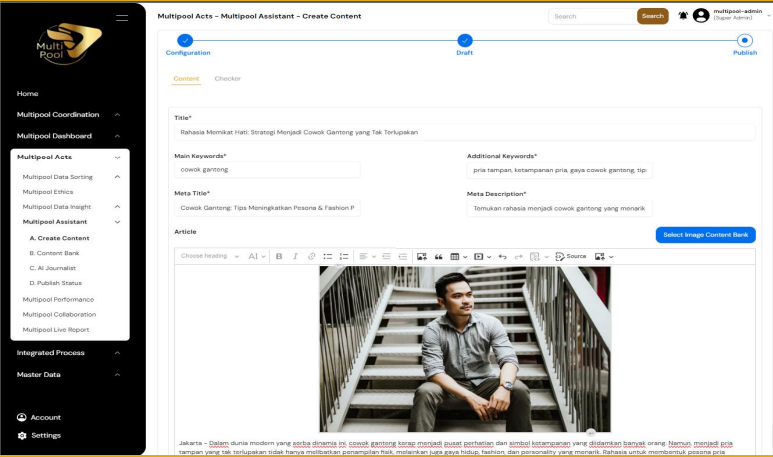Screen dimensions: 773x457
Task: Open D. Publish Status menu item
Action: (56, 283)
